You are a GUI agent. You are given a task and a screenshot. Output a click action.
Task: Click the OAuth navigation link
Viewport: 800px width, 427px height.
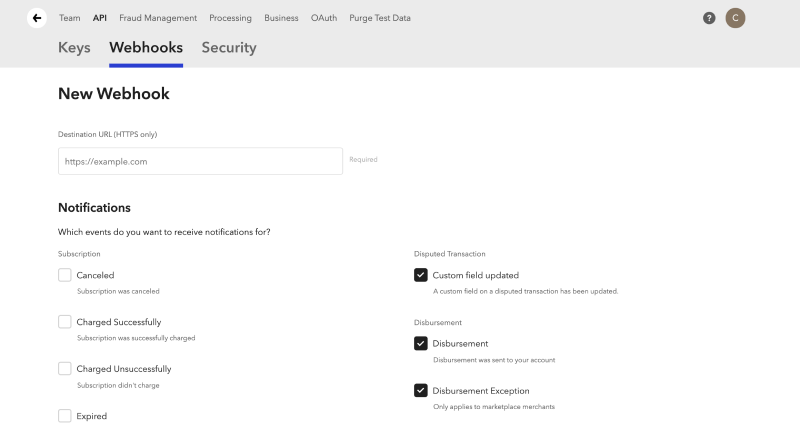coord(324,18)
